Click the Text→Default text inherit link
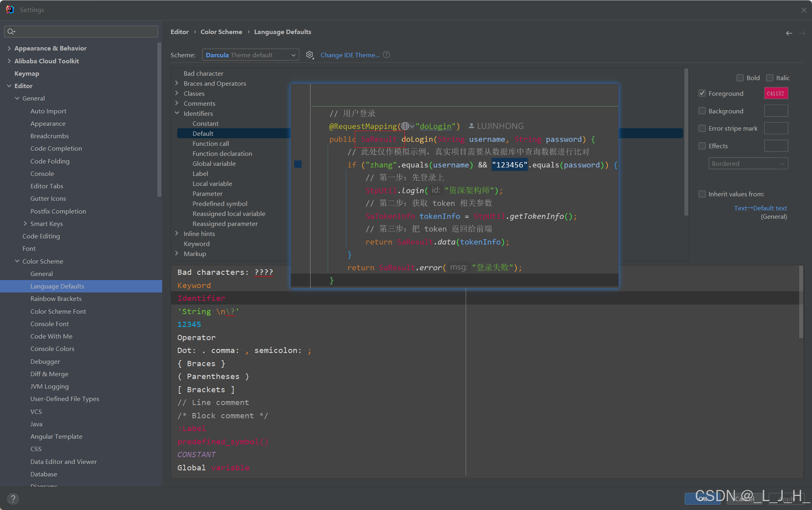The width and height of the screenshot is (812, 510). (x=760, y=208)
